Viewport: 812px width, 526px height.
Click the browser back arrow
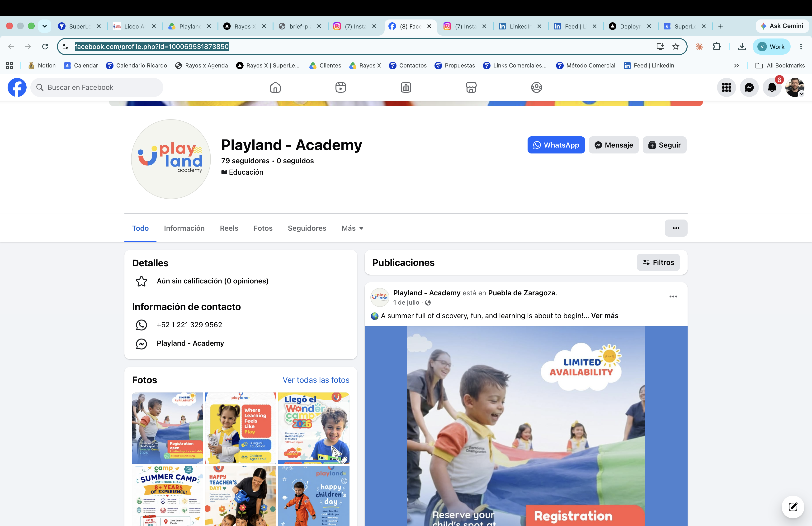click(x=11, y=46)
